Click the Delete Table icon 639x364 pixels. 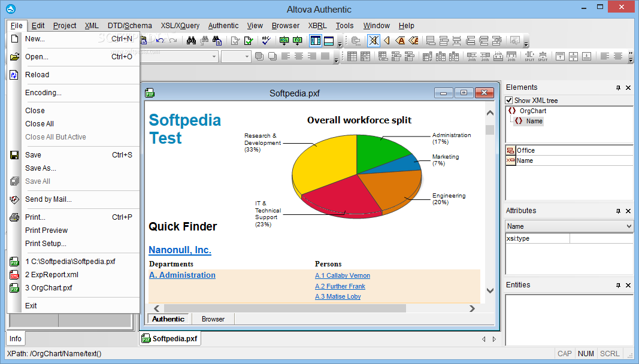pyautogui.click(x=365, y=56)
